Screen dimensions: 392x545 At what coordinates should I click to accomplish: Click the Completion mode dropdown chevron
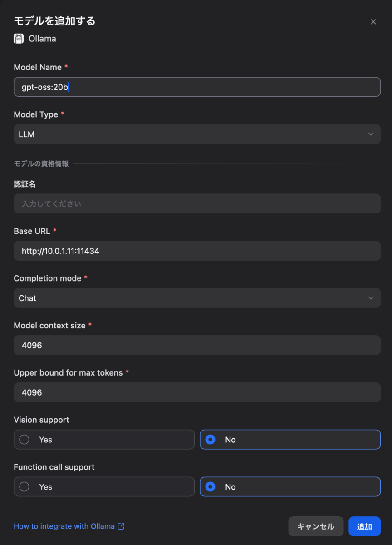[x=371, y=298]
